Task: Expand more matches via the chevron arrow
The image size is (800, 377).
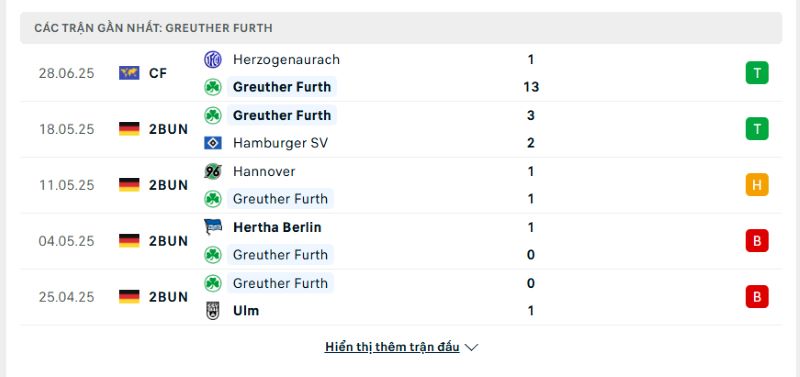Action: coord(472,347)
